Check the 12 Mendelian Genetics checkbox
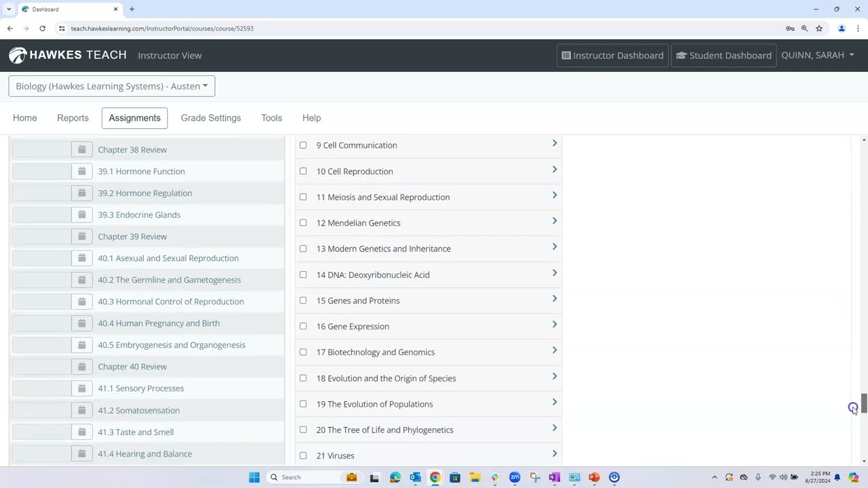Viewport: 868px width, 488px height. coord(303,222)
